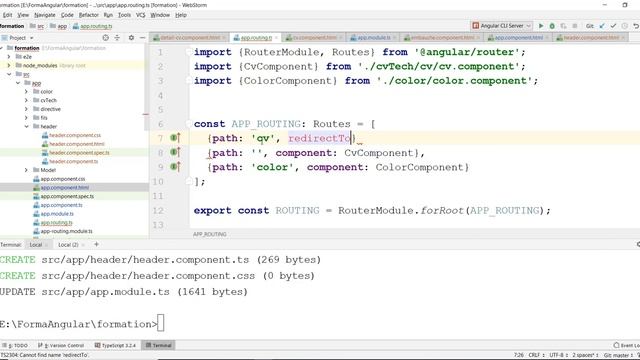The width and height of the screenshot is (640, 360).
Task: Open TypeScript 3.2.4 tool window
Action: (x=115, y=345)
